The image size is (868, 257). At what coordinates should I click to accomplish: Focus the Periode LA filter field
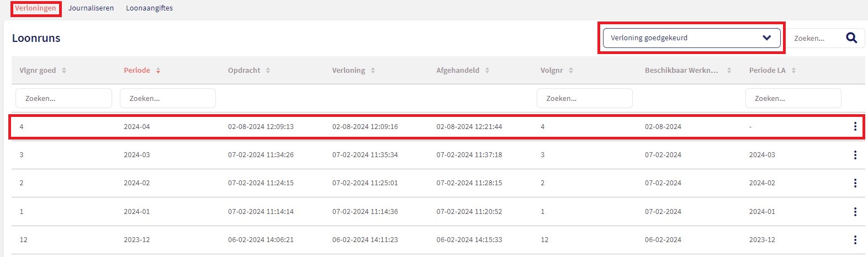coord(793,98)
